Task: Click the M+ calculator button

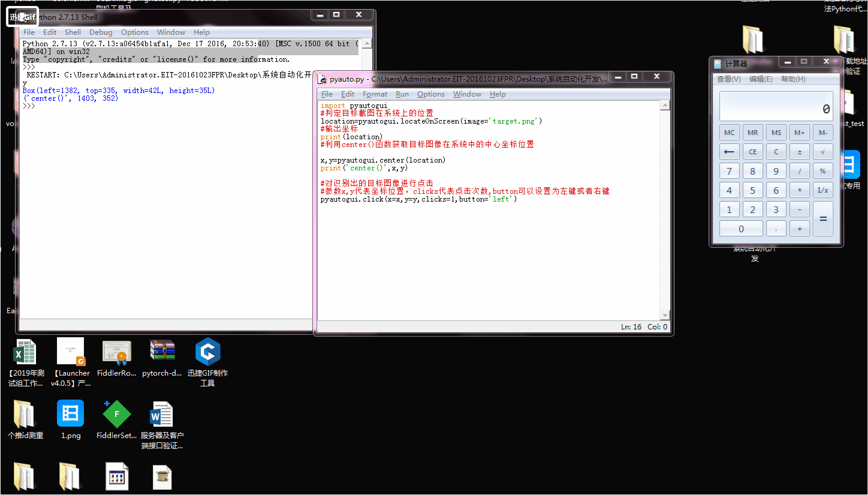Action: point(800,133)
